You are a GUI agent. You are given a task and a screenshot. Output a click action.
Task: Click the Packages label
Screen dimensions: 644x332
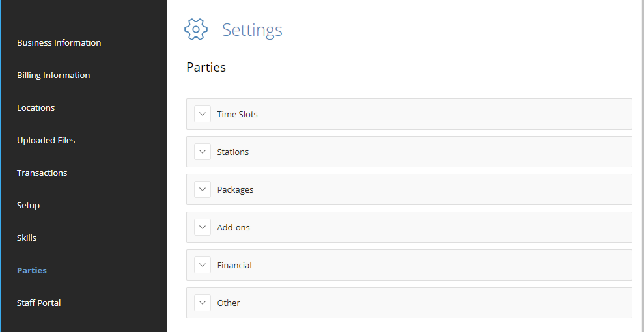235,190
